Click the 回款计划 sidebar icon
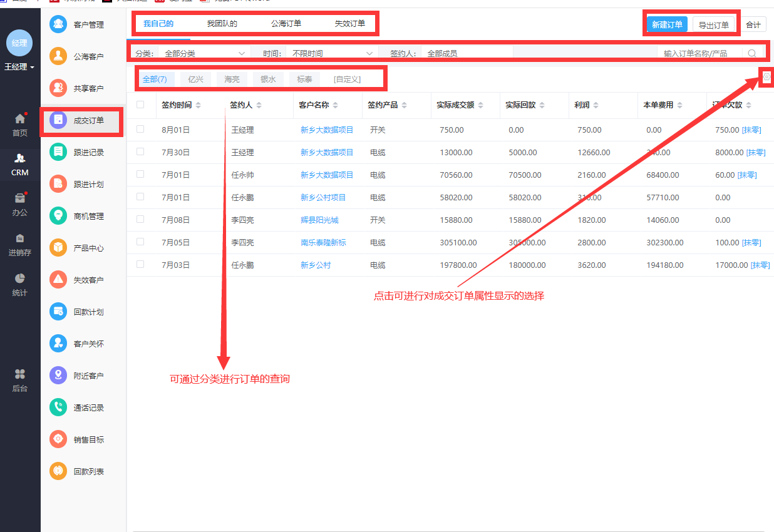This screenshot has height=532, width=774. pyautogui.click(x=58, y=312)
